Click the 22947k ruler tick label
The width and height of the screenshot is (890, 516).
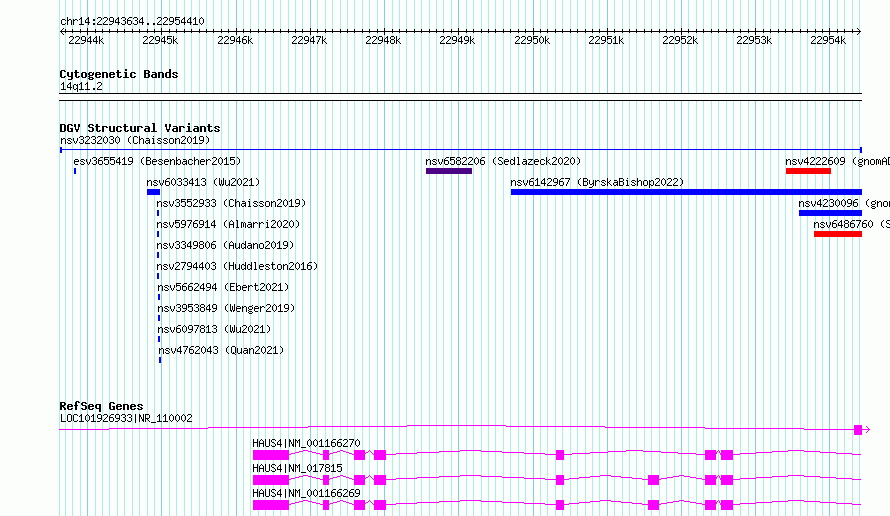(x=309, y=40)
